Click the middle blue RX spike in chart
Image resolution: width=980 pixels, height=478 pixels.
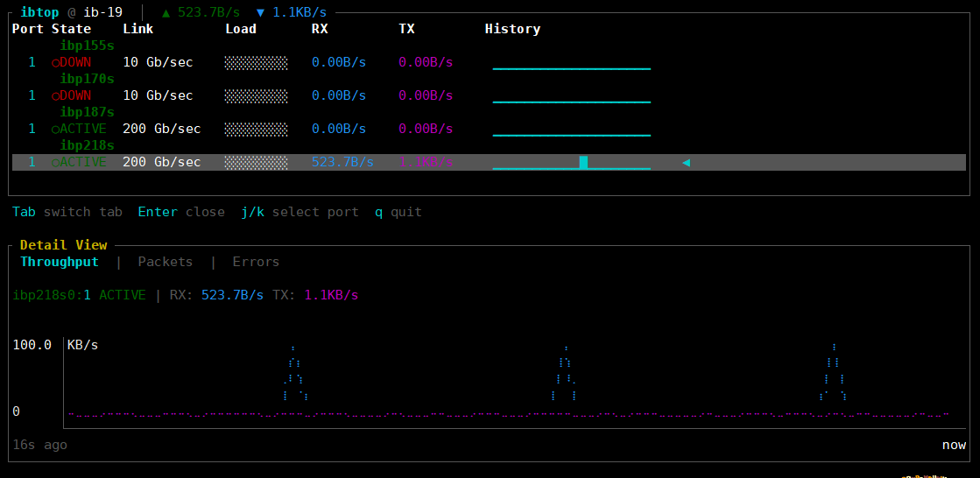click(564, 374)
